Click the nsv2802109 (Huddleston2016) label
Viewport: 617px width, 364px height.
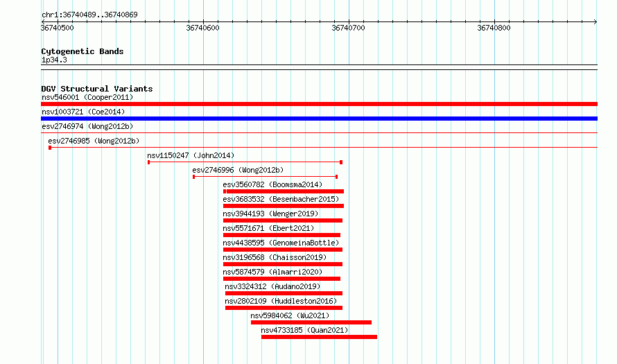click(281, 301)
